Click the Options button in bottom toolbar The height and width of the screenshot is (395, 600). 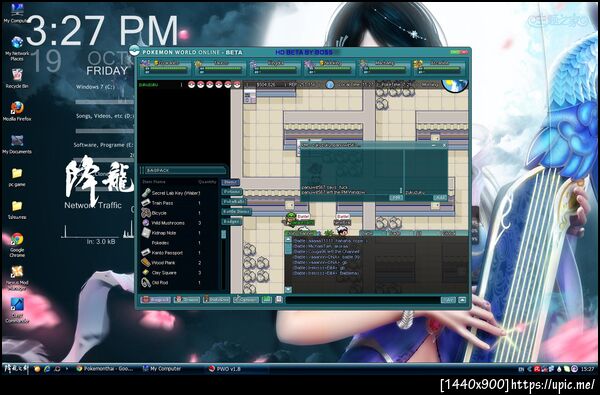click(246, 300)
